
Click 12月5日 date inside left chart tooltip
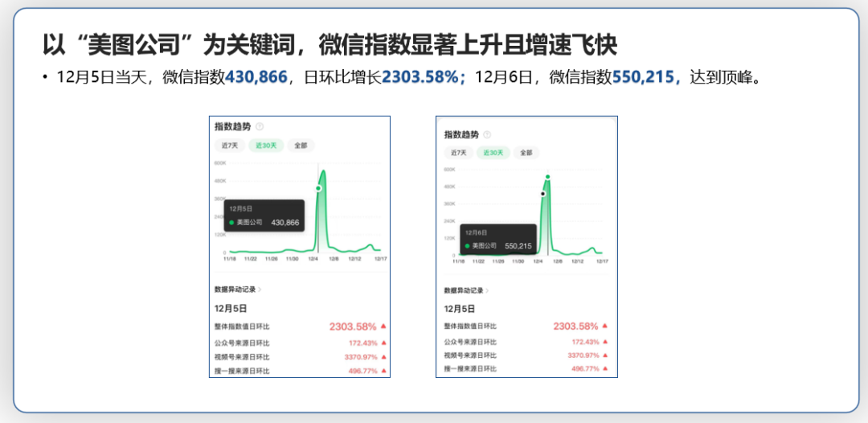241,209
